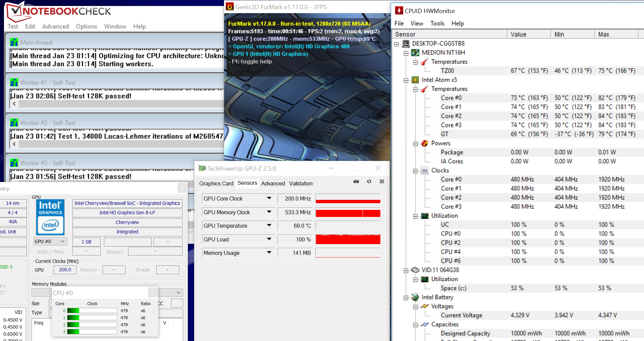Click the Intel Battery icon
Viewport: 644px width, 341px height.
[x=415, y=297]
